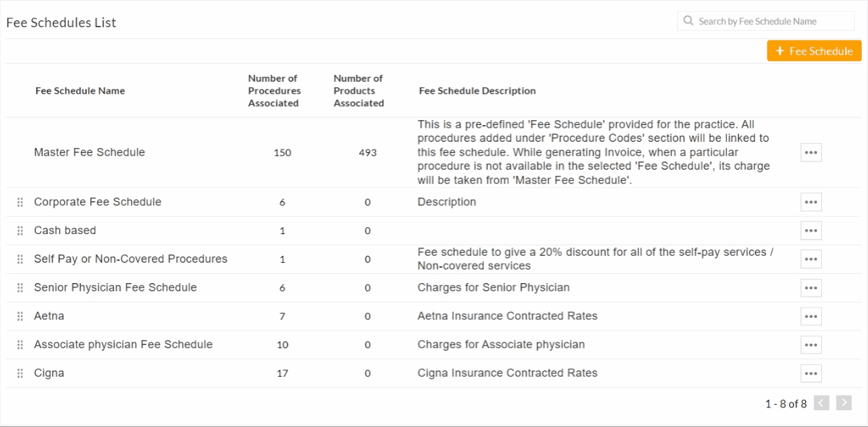Go to the next page of results
Viewport: 868px width, 427px height.
(844, 403)
